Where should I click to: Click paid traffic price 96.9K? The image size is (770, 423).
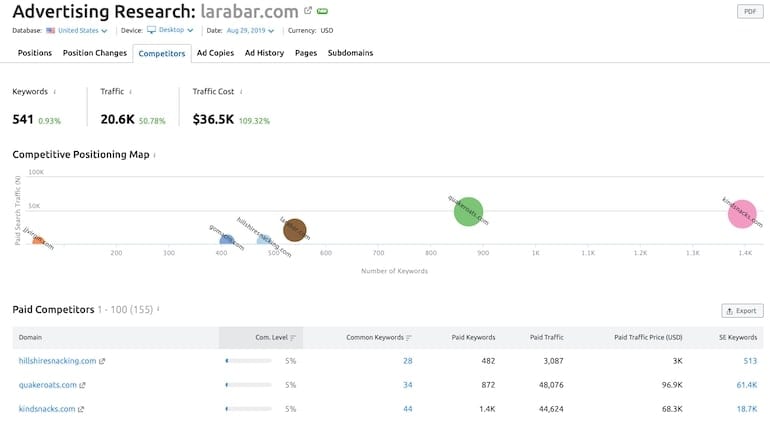point(672,385)
